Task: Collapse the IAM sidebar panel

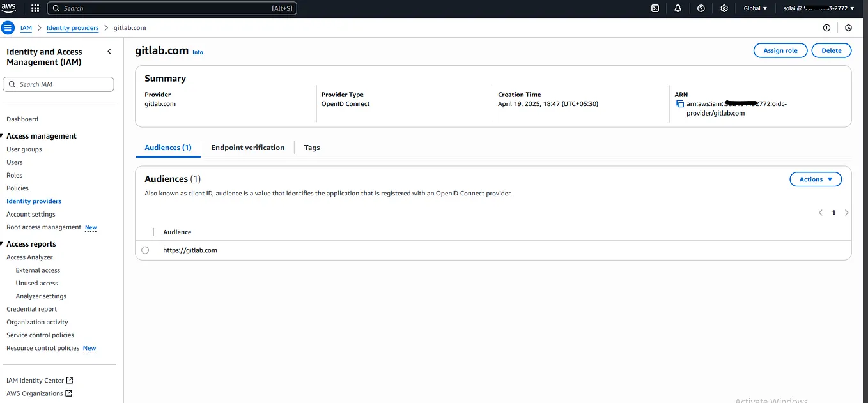Action: coord(109,51)
